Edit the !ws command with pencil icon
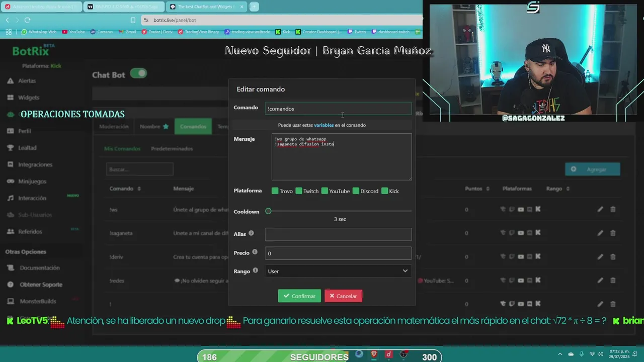The image size is (644, 362). click(600, 210)
